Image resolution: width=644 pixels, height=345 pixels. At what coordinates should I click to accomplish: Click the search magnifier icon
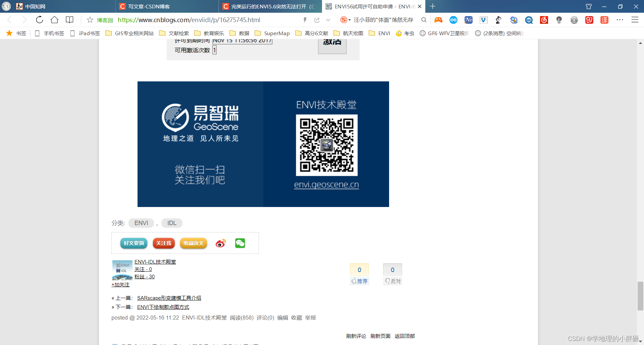coord(424,20)
